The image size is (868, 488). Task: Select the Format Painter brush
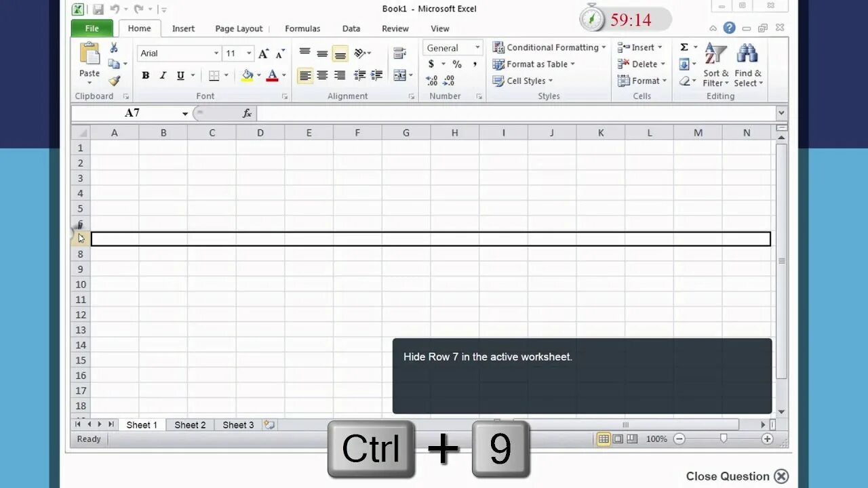coord(114,81)
